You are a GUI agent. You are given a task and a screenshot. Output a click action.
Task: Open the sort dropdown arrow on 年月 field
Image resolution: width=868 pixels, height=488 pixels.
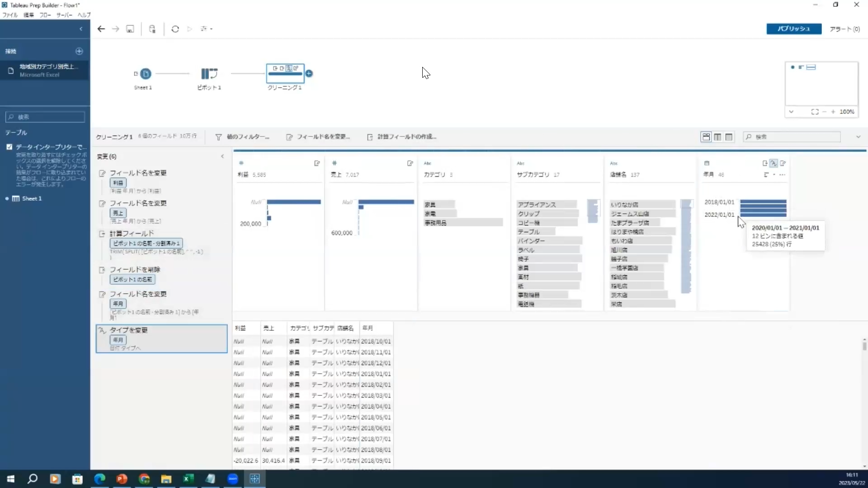[x=774, y=175]
